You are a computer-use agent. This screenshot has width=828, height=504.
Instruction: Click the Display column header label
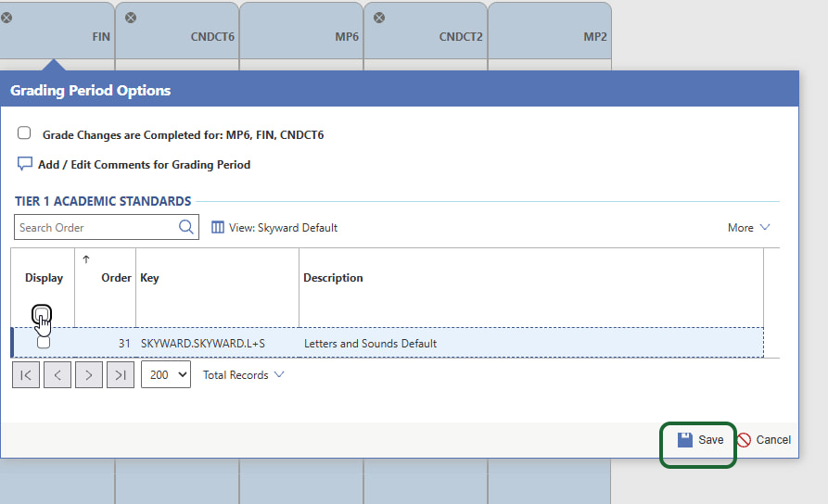44,278
